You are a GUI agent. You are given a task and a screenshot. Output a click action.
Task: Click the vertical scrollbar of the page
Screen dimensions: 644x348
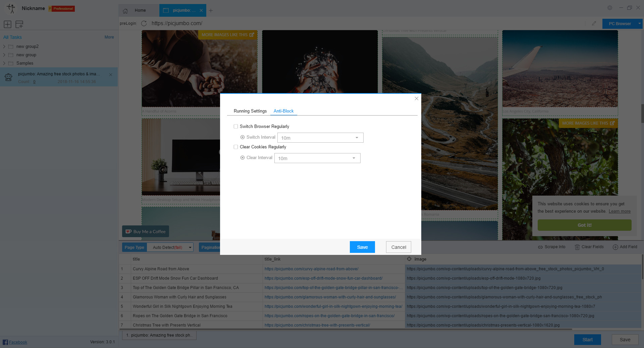coord(642,114)
